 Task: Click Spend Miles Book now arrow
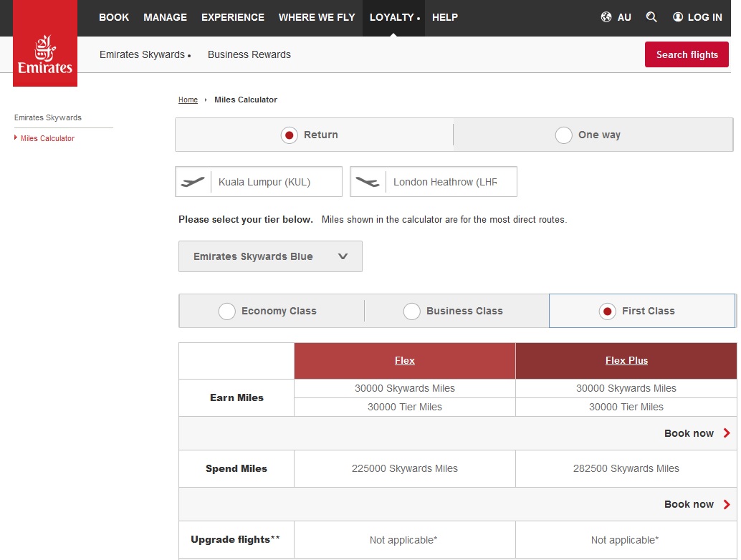pos(727,504)
